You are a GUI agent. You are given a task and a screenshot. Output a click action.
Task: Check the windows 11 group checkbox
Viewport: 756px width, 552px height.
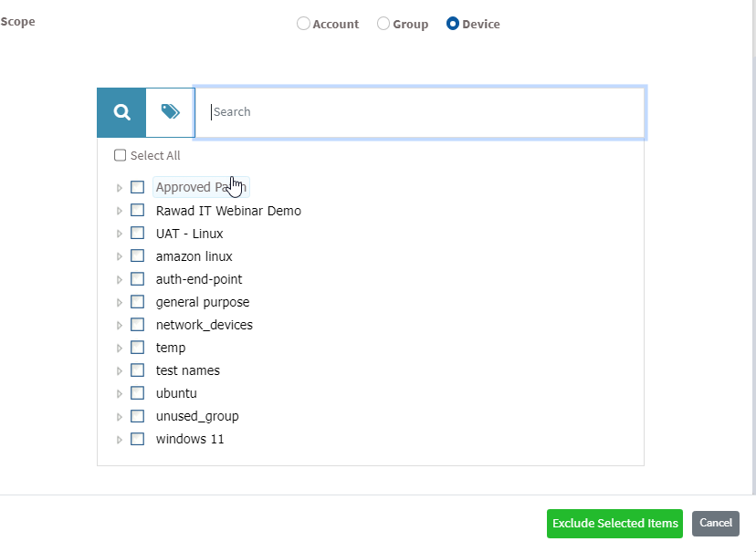138,439
